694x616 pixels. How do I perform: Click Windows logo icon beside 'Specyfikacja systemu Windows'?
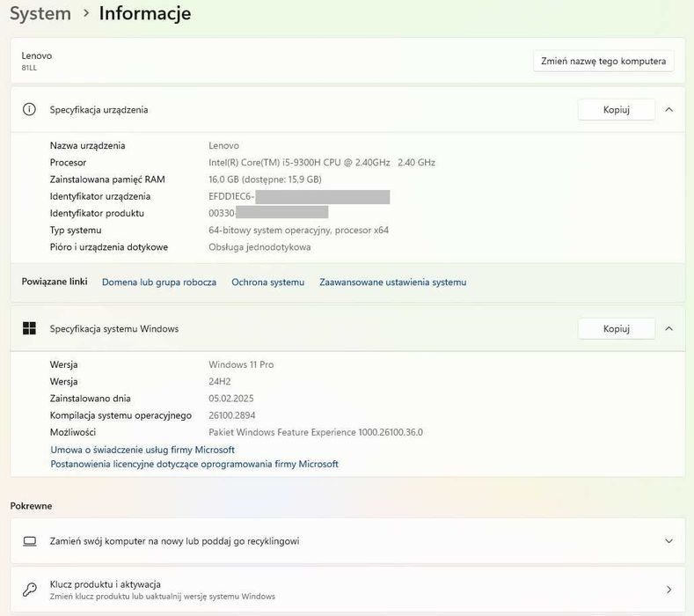click(29, 328)
